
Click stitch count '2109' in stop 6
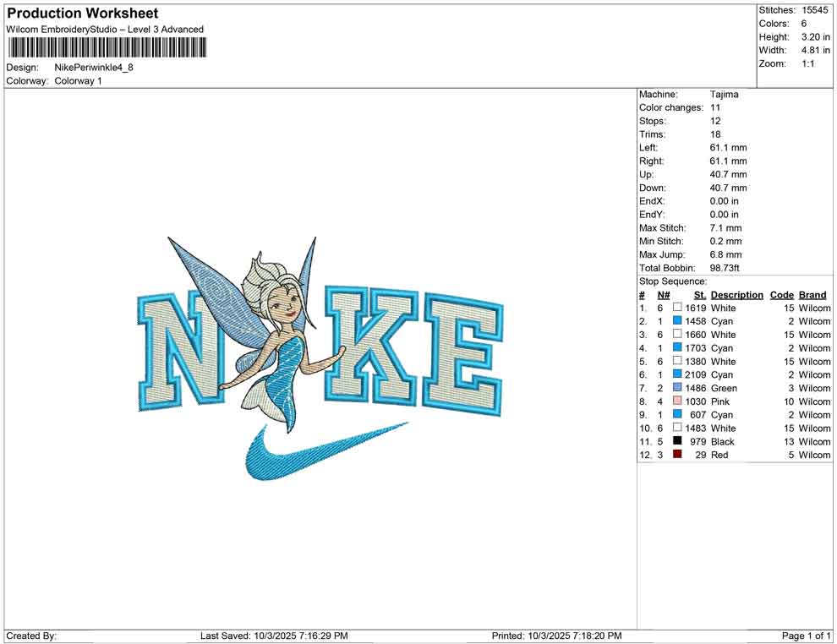(695, 374)
